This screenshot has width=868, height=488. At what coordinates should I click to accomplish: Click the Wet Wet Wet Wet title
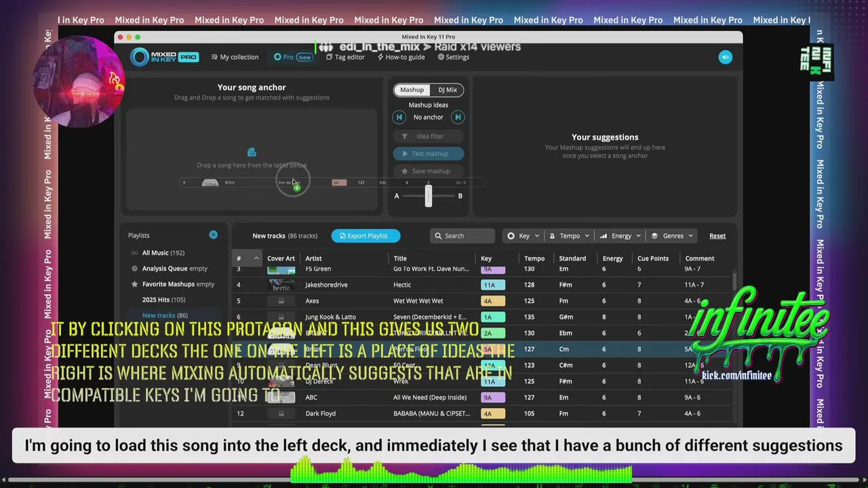(418, 301)
